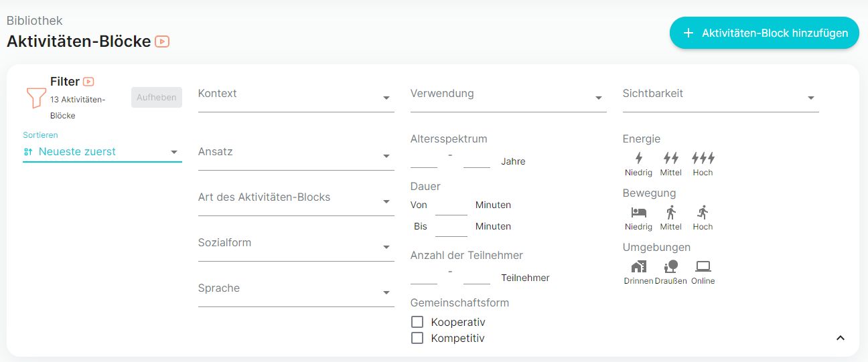Viewport: 868px width, 362px height.
Task: Pick the Hoch energy triple-lightning icon
Action: click(x=703, y=158)
